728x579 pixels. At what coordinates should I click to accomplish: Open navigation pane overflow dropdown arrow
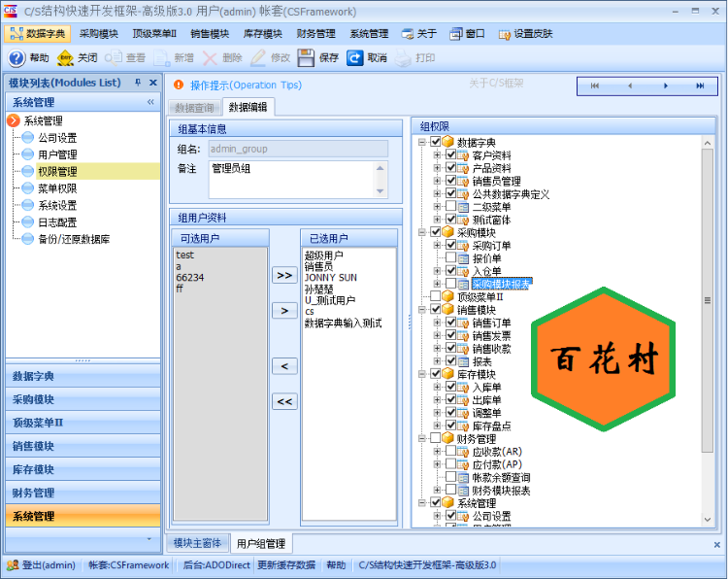[149, 539]
